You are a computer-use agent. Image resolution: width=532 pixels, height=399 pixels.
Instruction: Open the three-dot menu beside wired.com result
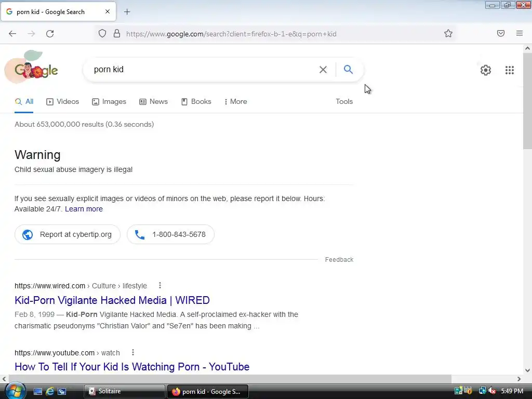pos(160,286)
